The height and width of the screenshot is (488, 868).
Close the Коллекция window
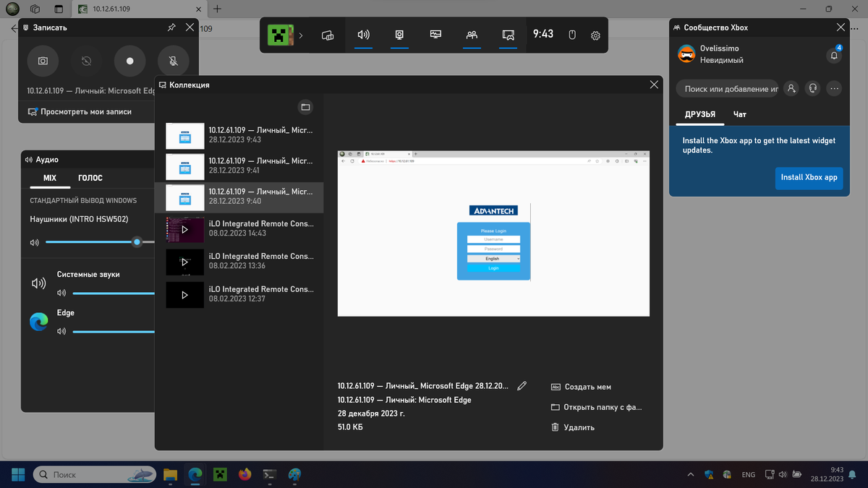(x=654, y=85)
